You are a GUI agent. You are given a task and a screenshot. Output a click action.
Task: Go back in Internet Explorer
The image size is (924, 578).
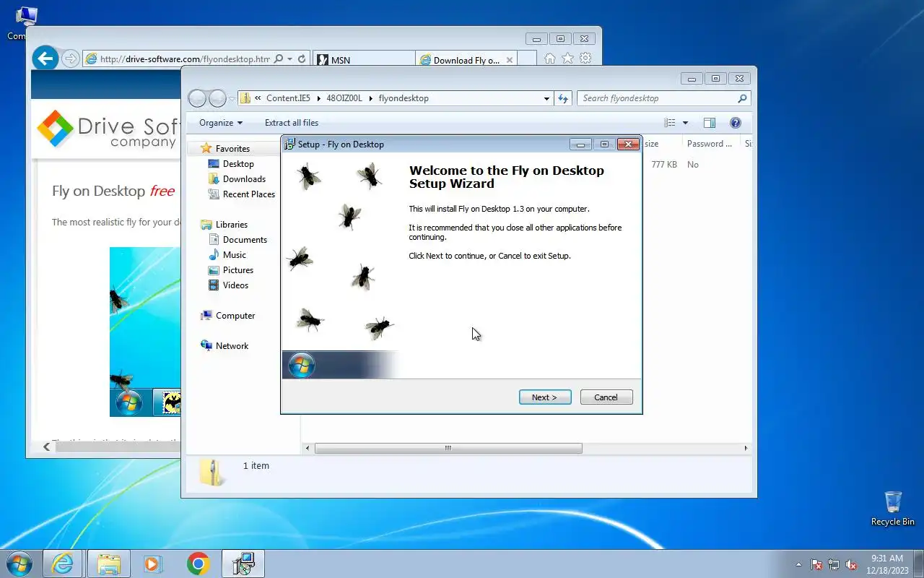coord(45,58)
